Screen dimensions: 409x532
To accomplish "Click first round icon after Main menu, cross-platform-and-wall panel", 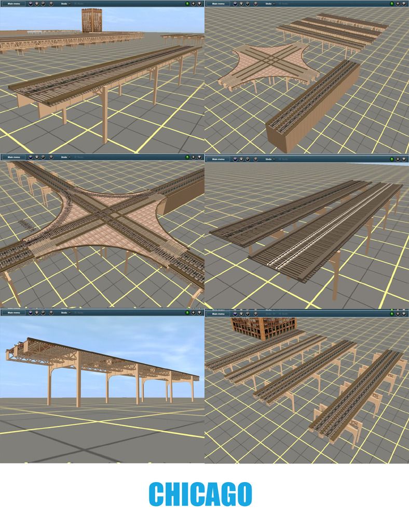I will (235, 4).
